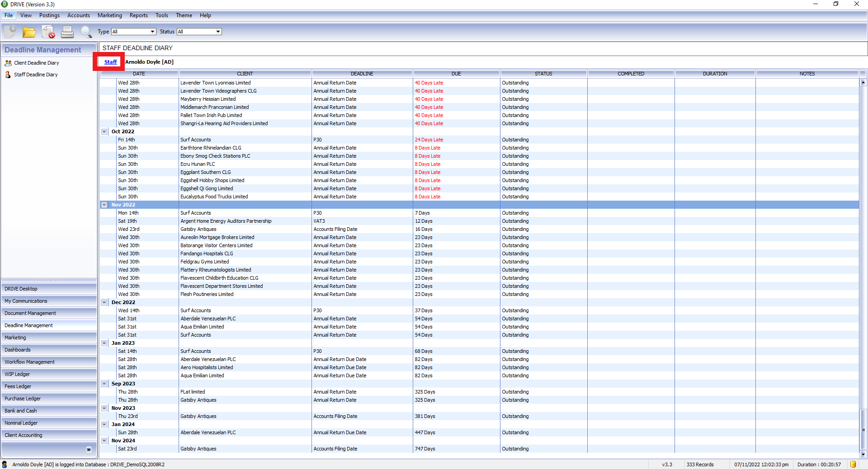
Task: Click the padlock icon in status bar
Action: click(853, 464)
